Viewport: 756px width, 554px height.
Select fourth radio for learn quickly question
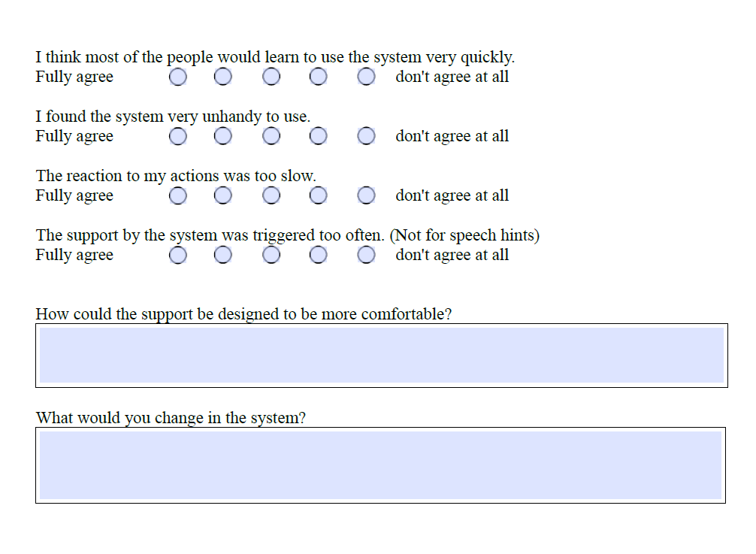pyautogui.click(x=318, y=77)
